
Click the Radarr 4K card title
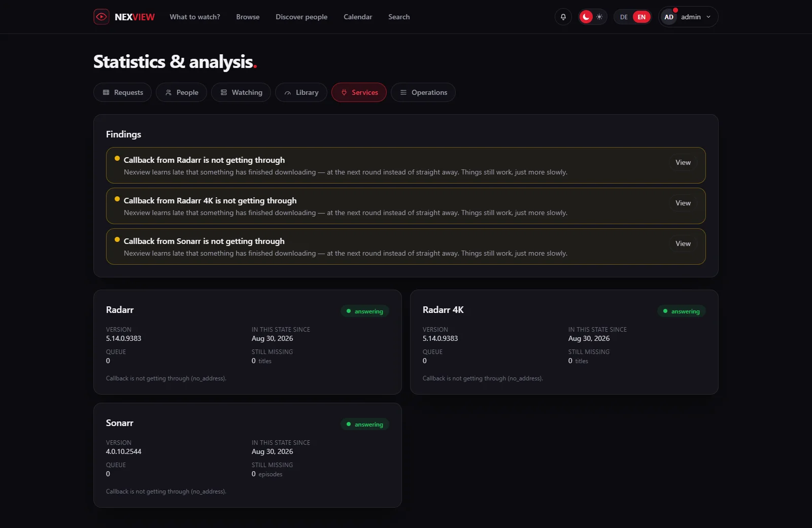pyautogui.click(x=443, y=310)
